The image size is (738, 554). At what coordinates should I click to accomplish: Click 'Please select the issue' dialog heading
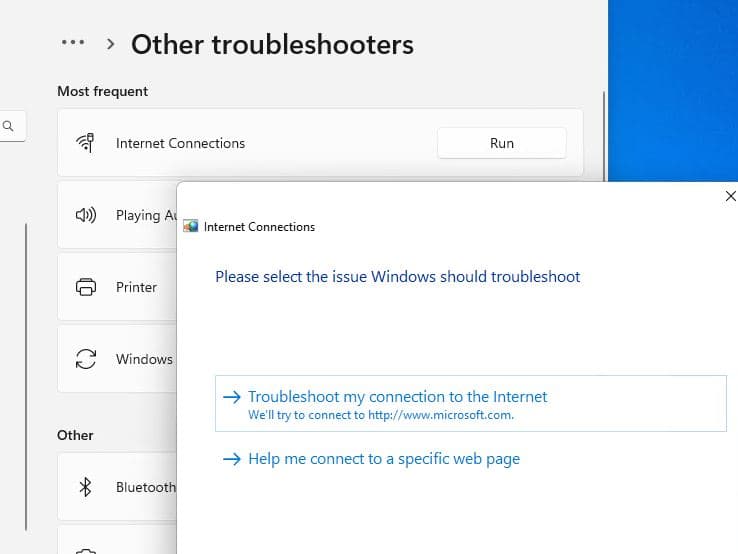coord(398,277)
